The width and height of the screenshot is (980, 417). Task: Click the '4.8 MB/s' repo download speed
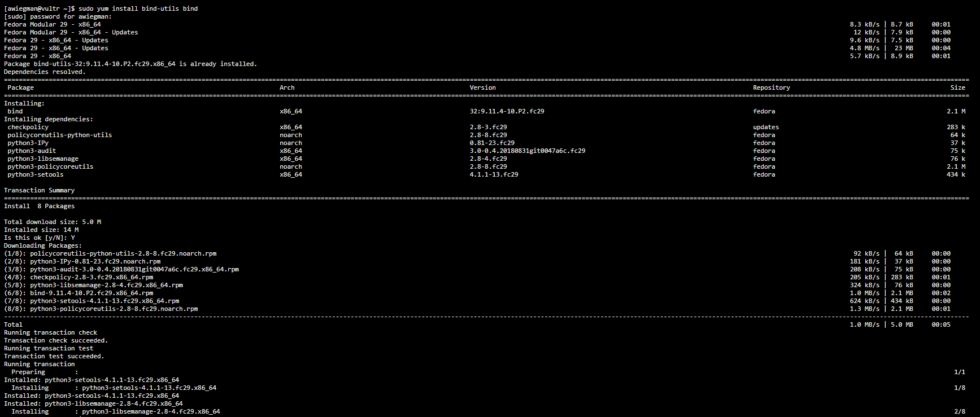(865, 48)
